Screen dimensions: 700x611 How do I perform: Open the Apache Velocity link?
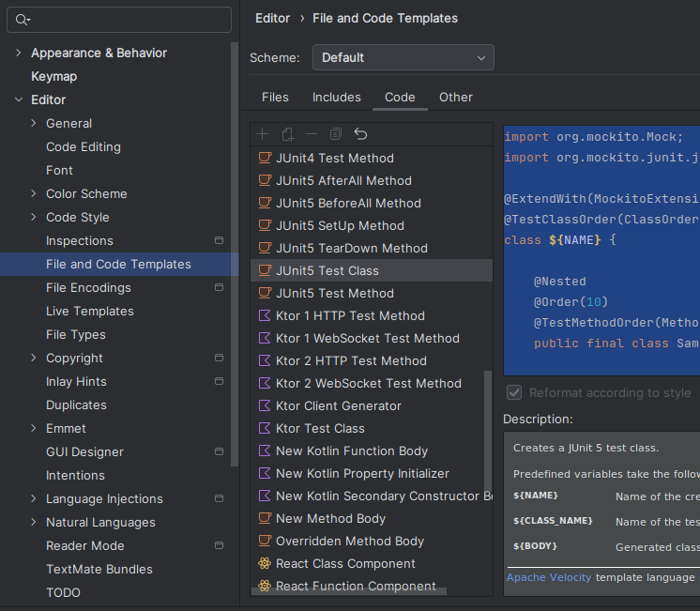(x=549, y=577)
